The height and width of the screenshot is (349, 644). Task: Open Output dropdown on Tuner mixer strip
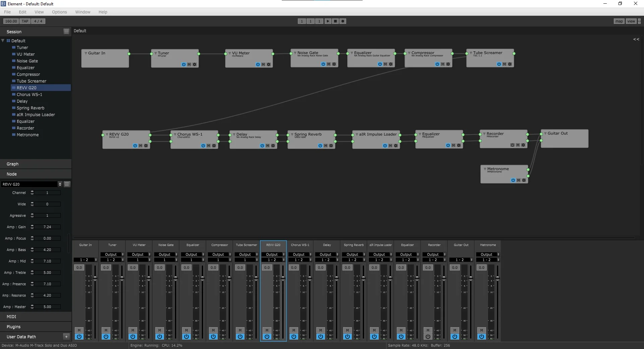click(x=112, y=254)
